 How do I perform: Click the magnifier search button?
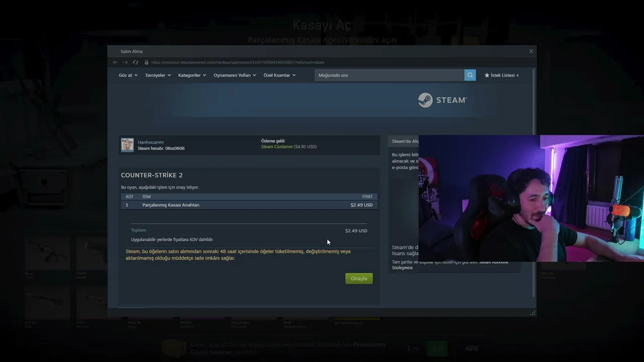470,75
